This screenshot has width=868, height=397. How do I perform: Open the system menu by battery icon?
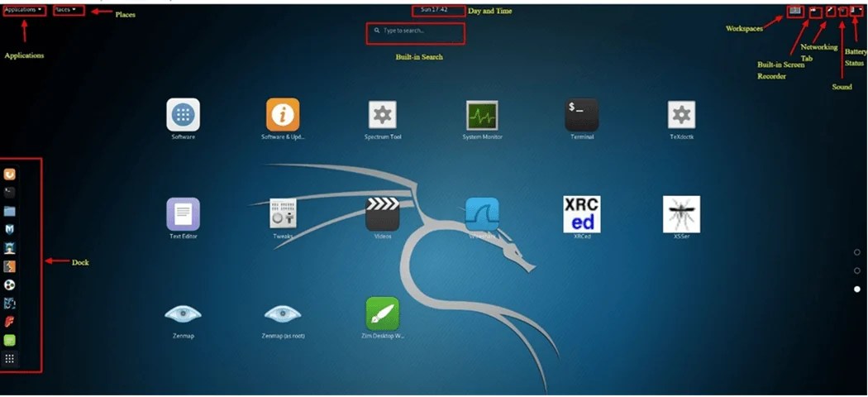point(856,10)
